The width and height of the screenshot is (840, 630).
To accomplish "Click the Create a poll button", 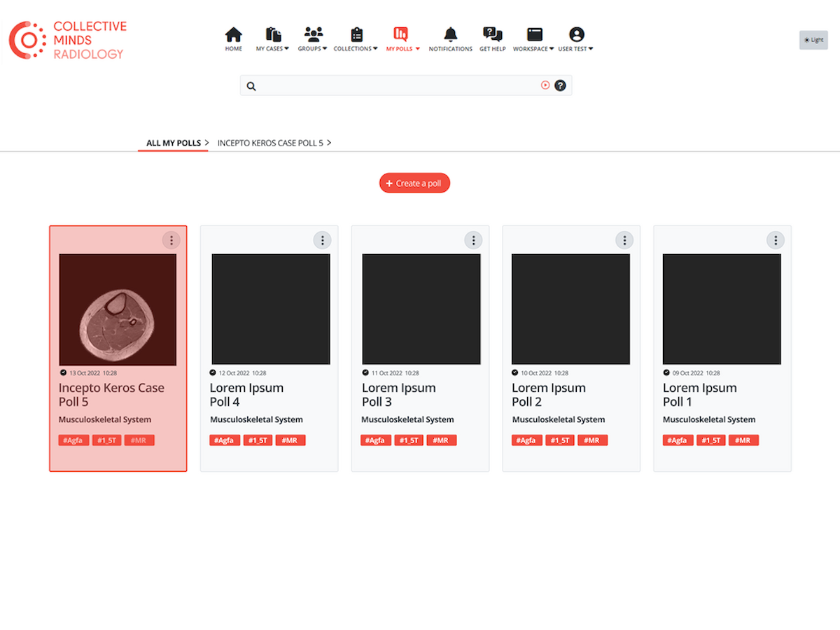I will [414, 183].
